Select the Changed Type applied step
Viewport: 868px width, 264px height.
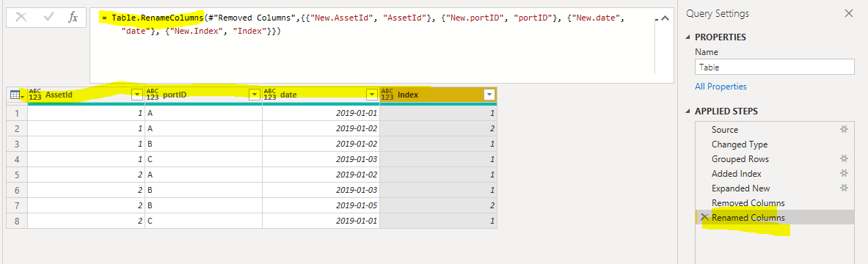[740, 144]
